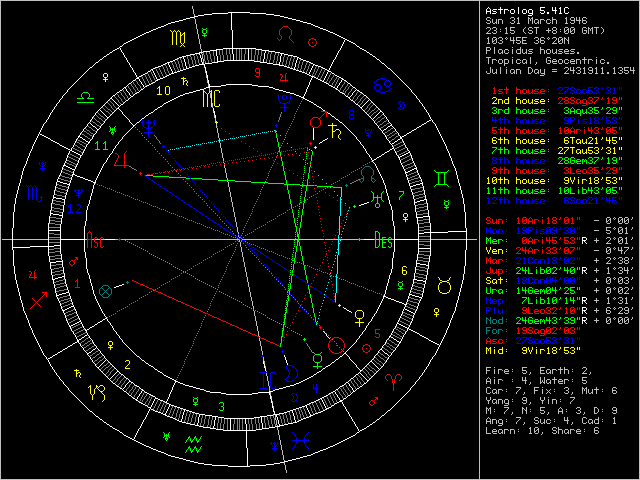Select the '103°45E 36°20N' coordinates line
This screenshot has width=640, height=480.
pos(527,41)
